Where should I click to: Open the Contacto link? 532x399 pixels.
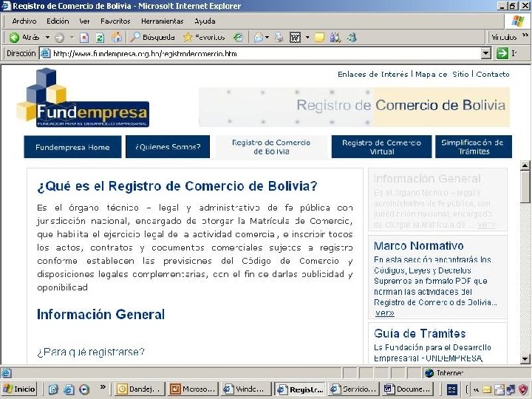pyautogui.click(x=493, y=75)
